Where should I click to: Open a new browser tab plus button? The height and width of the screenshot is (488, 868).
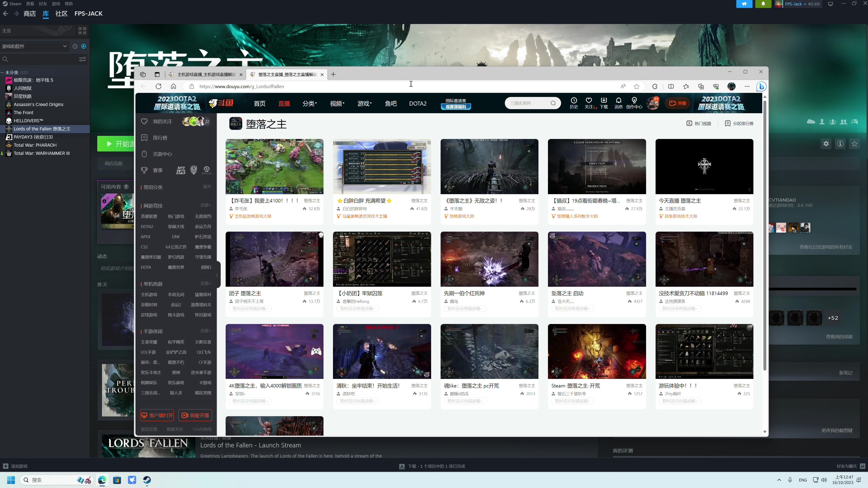coord(333,75)
